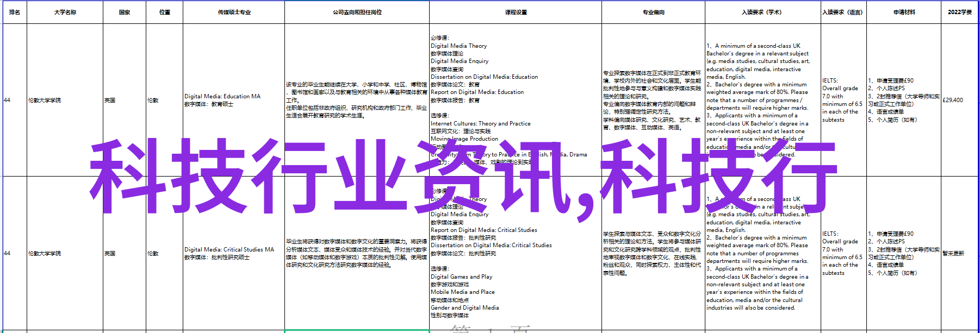
Task: Click 申请受理费£90 materials cell in the Critical Studies MA row
Action: 904,253
